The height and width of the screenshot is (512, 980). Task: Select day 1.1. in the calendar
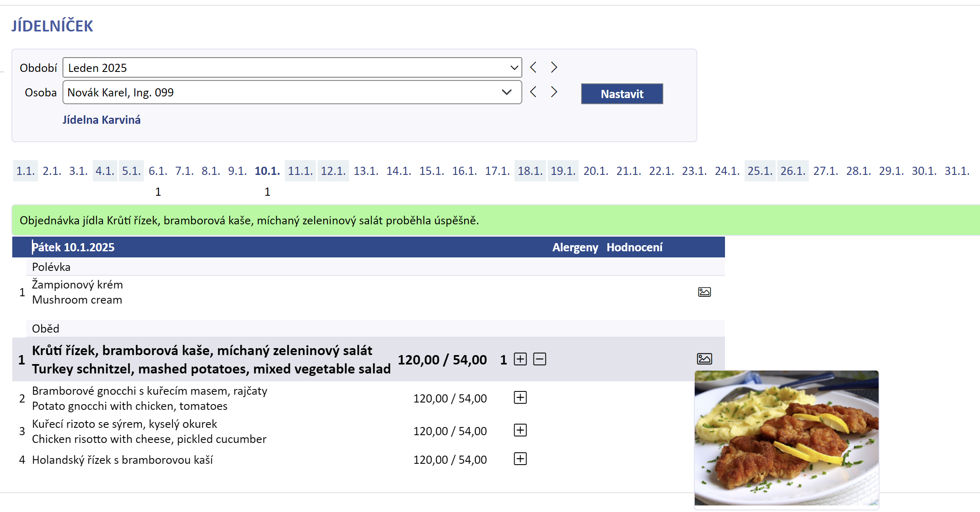(x=25, y=171)
